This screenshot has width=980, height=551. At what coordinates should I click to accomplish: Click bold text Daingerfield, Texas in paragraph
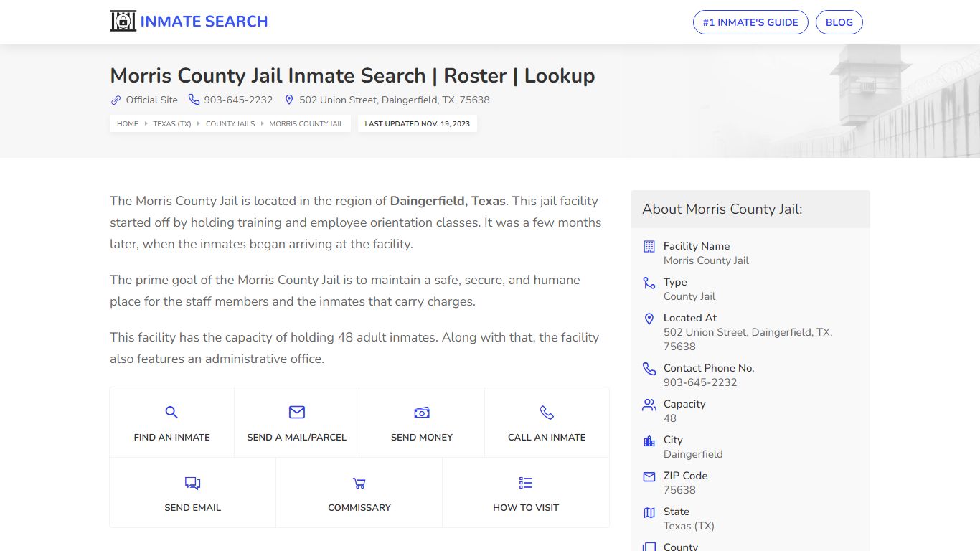(x=448, y=201)
